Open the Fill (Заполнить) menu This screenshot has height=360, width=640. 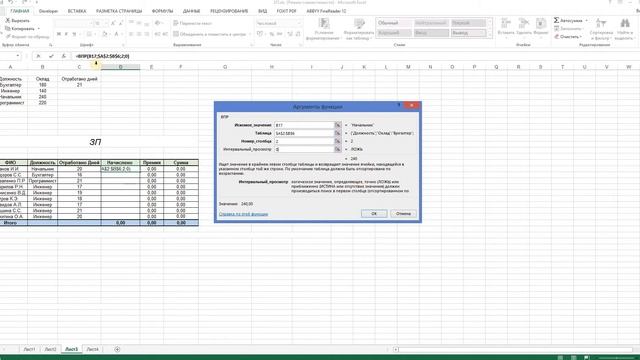(x=568, y=29)
